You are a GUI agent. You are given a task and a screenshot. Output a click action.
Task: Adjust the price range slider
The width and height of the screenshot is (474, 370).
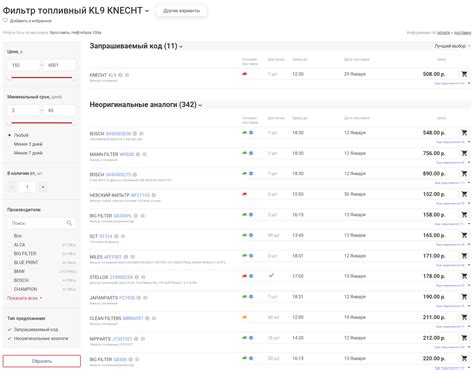[42, 77]
